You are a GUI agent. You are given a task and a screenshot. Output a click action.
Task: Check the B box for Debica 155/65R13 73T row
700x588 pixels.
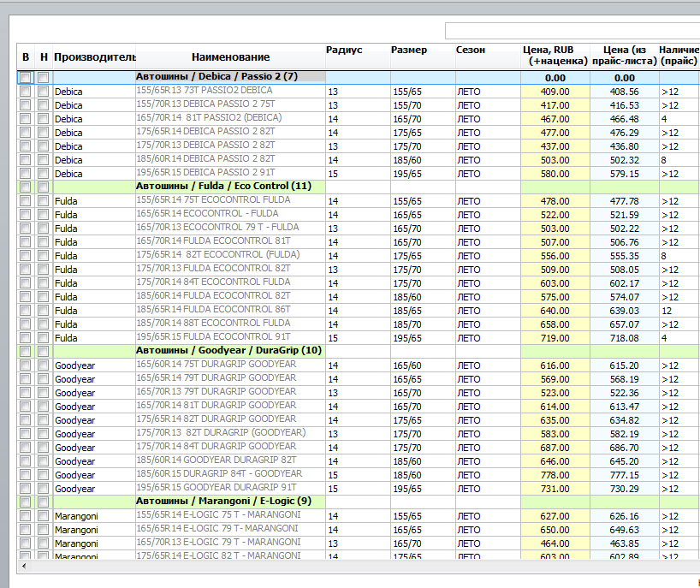click(26, 92)
